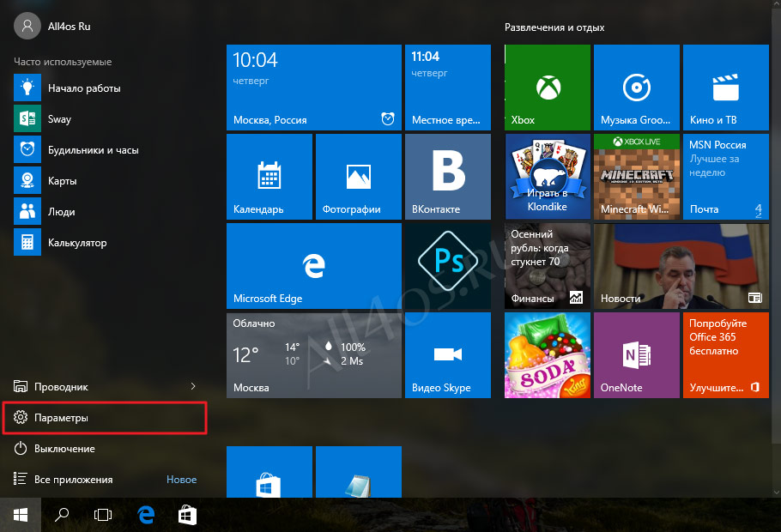Open the Выключение power menu

(105, 448)
